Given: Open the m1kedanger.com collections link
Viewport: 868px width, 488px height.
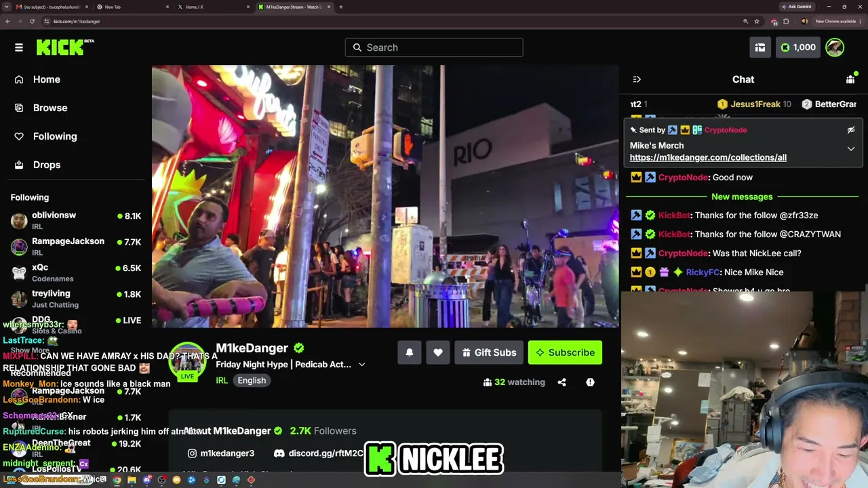Looking at the screenshot, I should pos(708,157).
